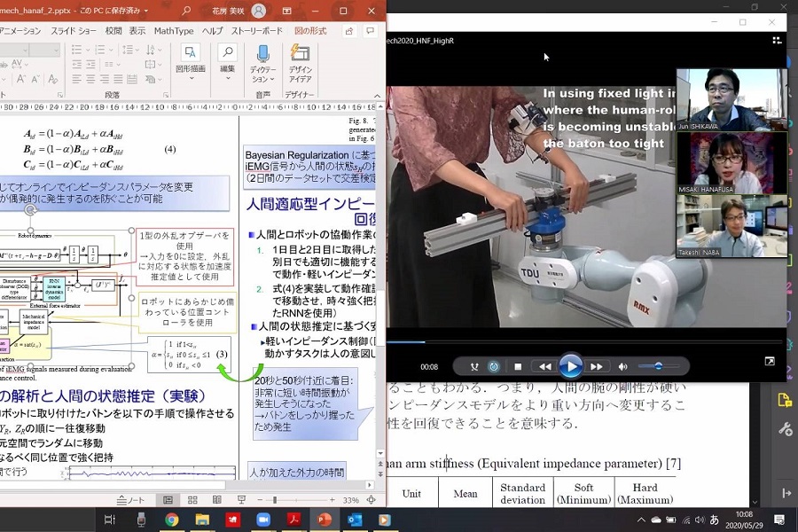This screenshot has width=798, height=532.
Task: Open the Picture Format ribbon tab
Action: [310, 31]
